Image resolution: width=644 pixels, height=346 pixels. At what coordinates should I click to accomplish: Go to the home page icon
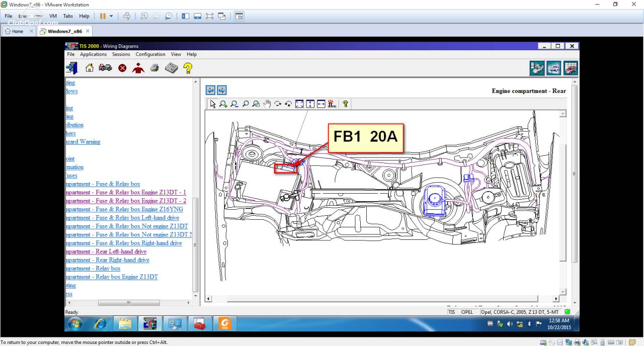89,68
